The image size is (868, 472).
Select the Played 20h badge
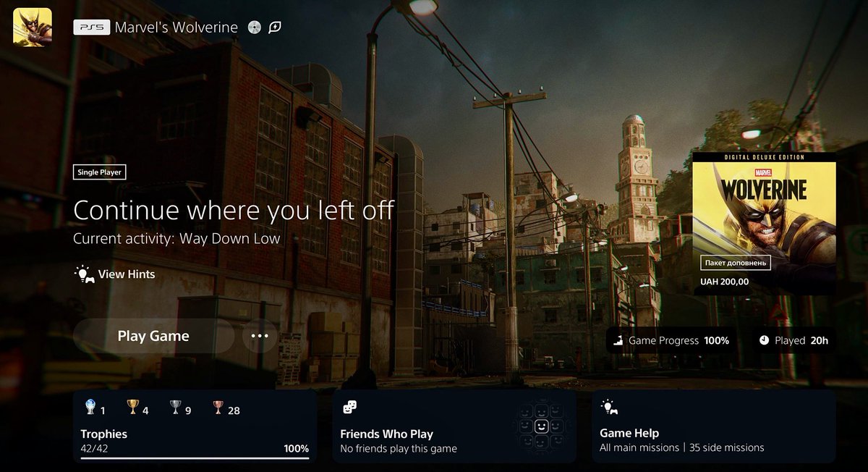(x=793, y=340)
